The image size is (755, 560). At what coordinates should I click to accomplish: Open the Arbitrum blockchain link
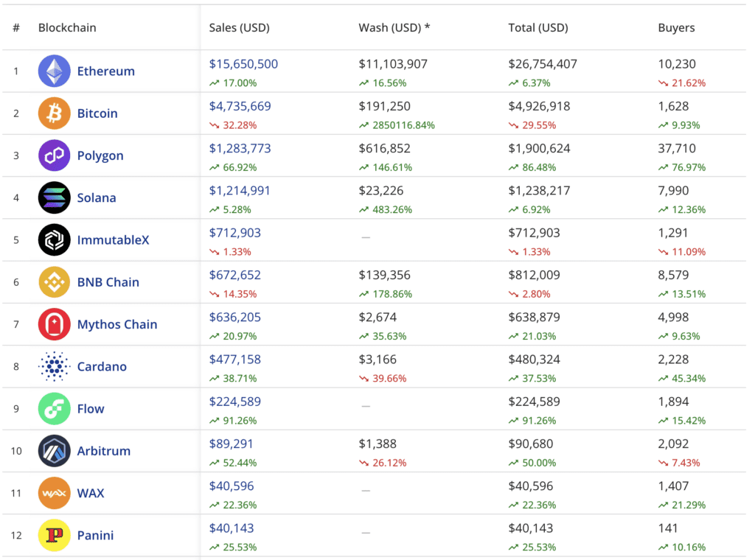pyautogui.click(x=103, y=451)
